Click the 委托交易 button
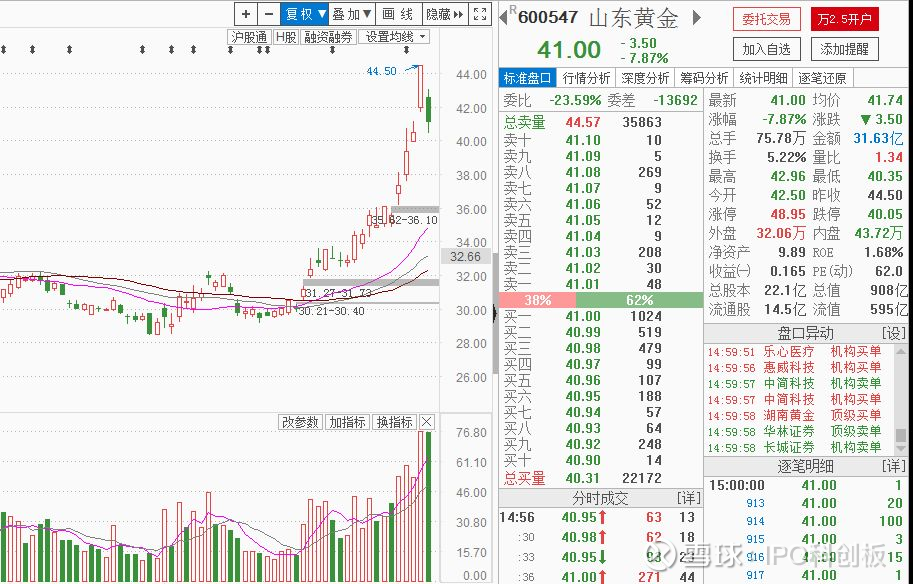 766,19
